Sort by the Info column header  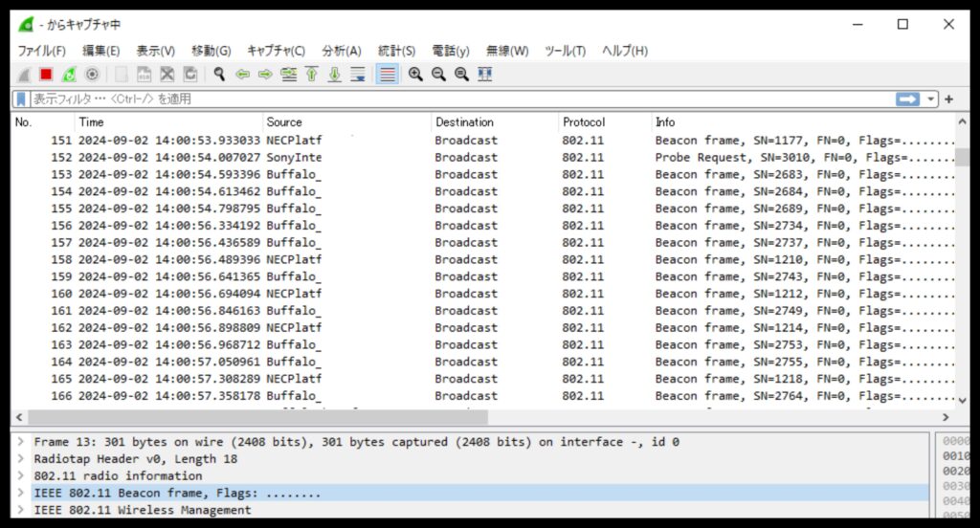click(803, 121)
